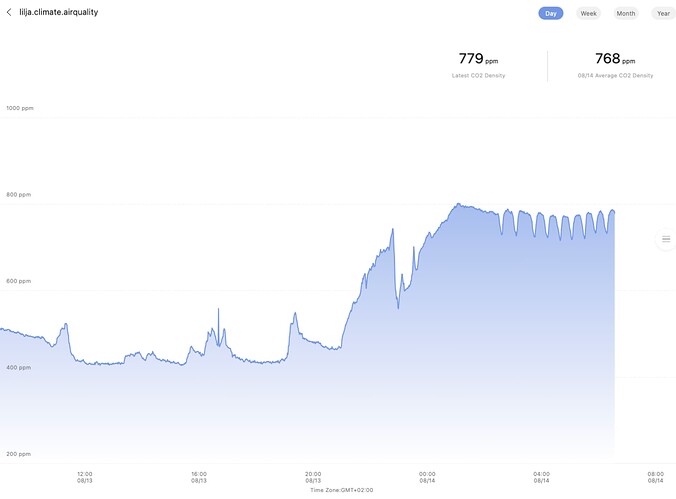The width and height of the screenshot is (676, 499).
Task: Click the lilja.climate.airquality title
Action: 59,12
